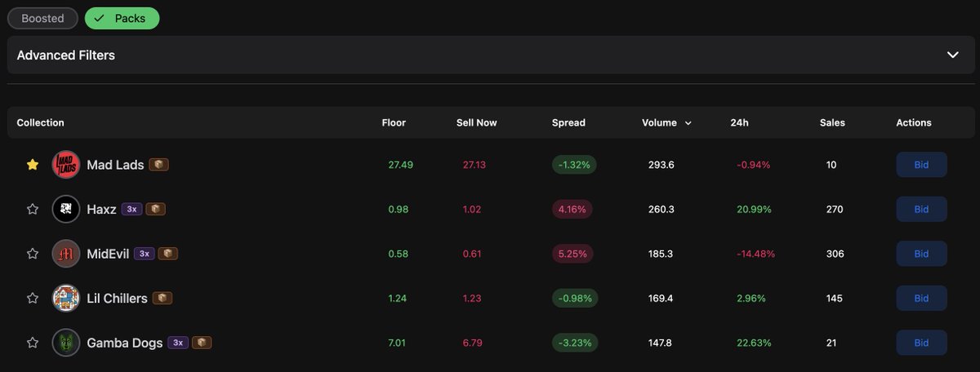
Task: Sort by Collection column header
Action: (40, 123)
